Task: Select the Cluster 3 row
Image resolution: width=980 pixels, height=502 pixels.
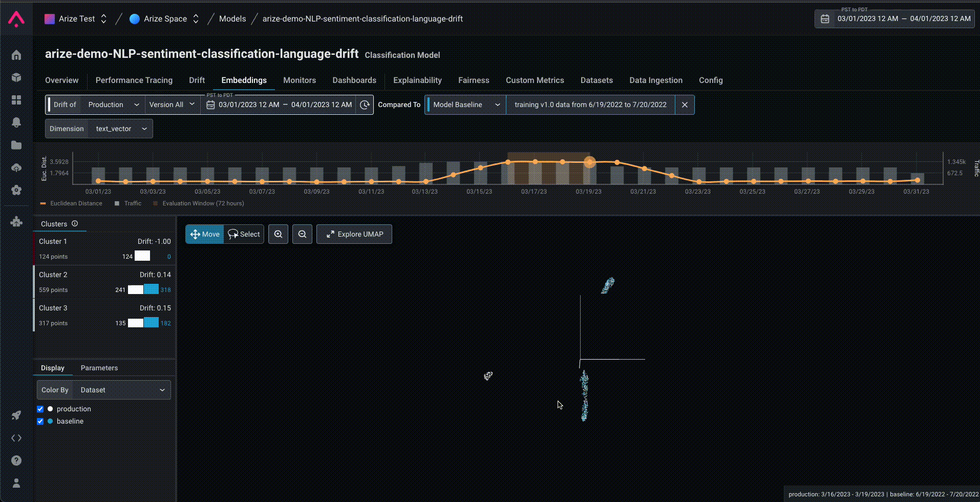Action: tap(104, 315)
